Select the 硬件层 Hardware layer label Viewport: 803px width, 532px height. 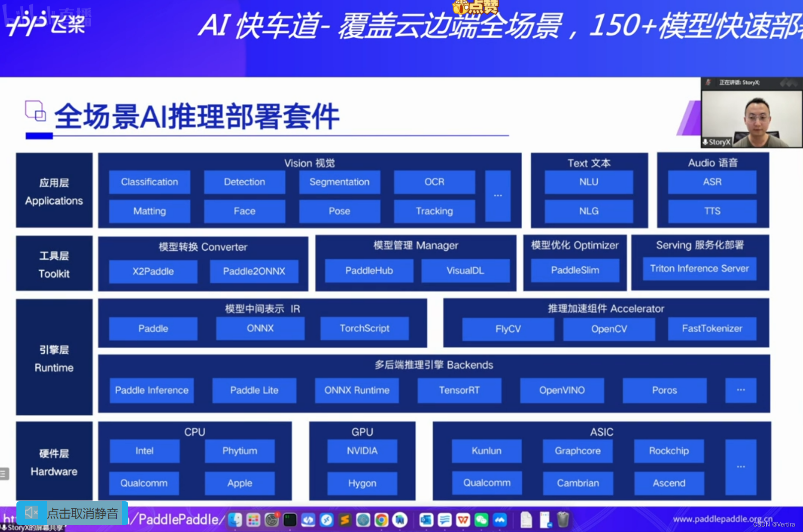click(53, 462)
